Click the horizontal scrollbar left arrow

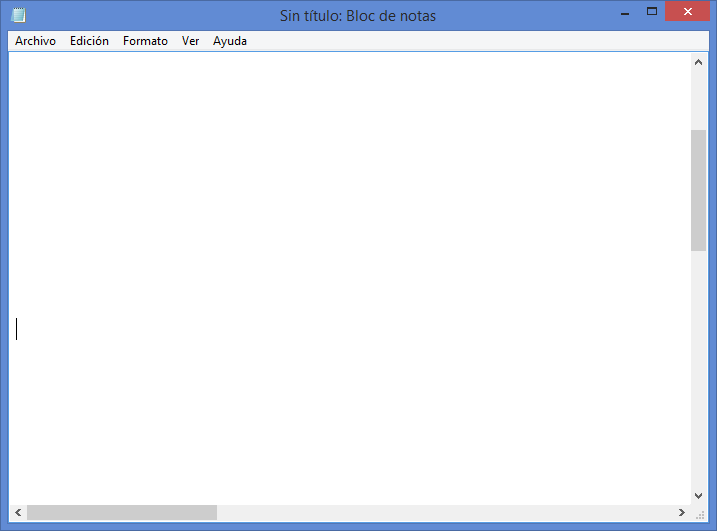18,512
